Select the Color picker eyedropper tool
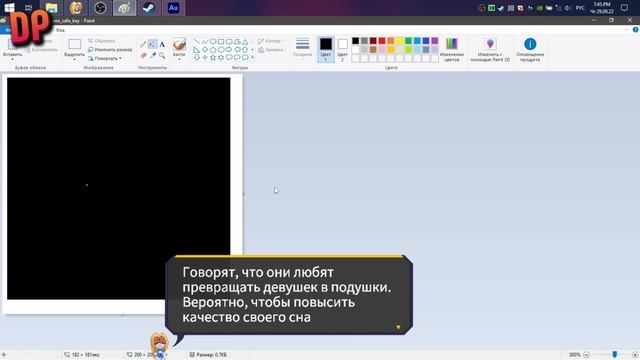Viewport: 640px width, 360px height. (153, 55)
